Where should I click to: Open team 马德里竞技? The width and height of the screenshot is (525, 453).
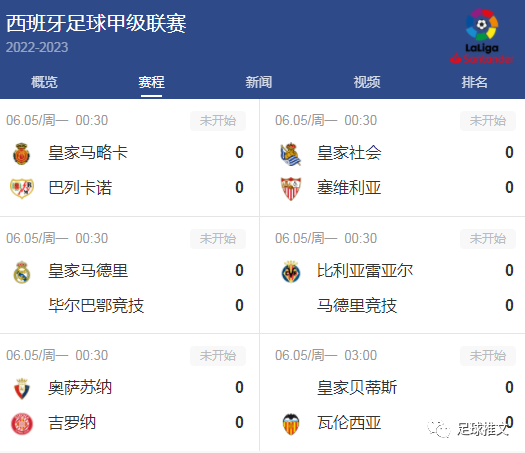point(357,305)
